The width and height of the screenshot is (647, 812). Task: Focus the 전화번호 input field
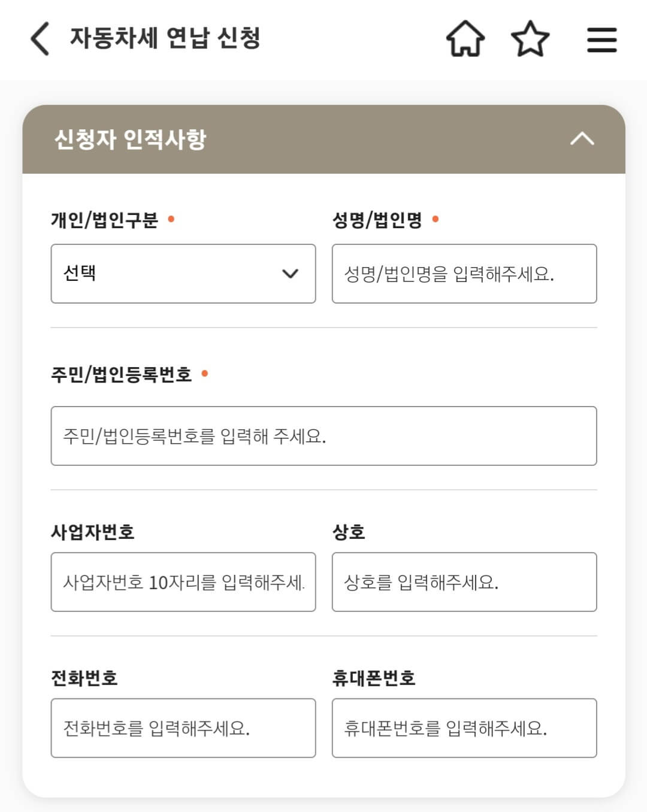pos(183,729)
